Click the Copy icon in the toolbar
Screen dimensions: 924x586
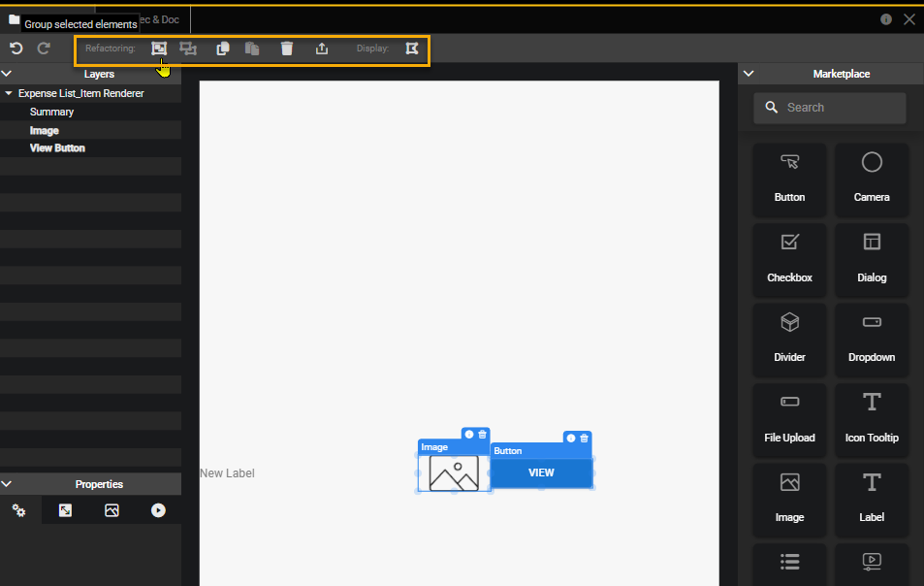click(222, 49)
